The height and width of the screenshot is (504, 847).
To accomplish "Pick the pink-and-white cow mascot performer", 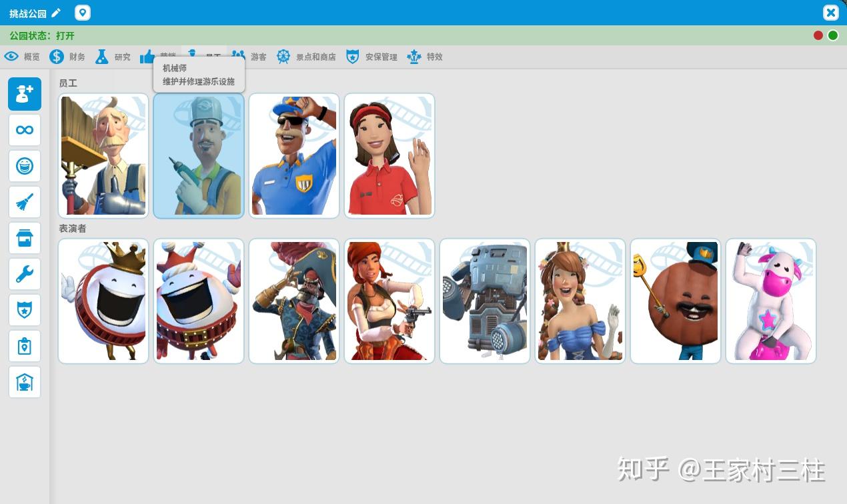I will tap(771, 301).
